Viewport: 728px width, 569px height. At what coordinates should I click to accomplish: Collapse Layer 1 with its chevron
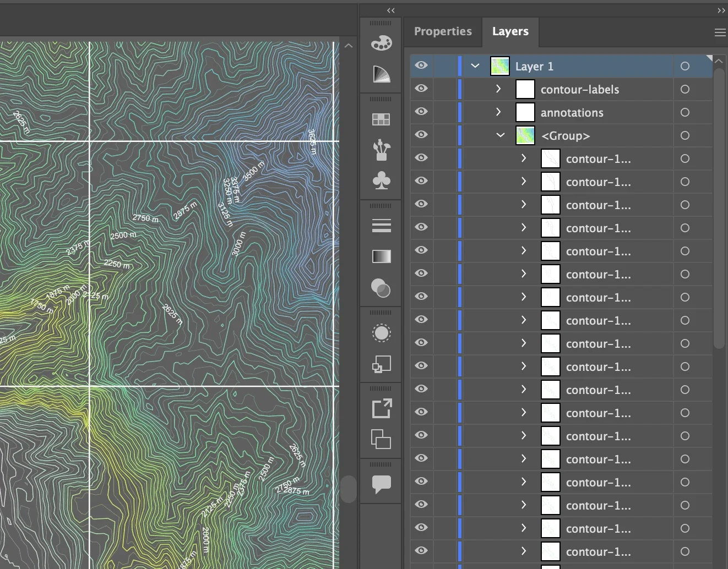[x=475, y=66]
